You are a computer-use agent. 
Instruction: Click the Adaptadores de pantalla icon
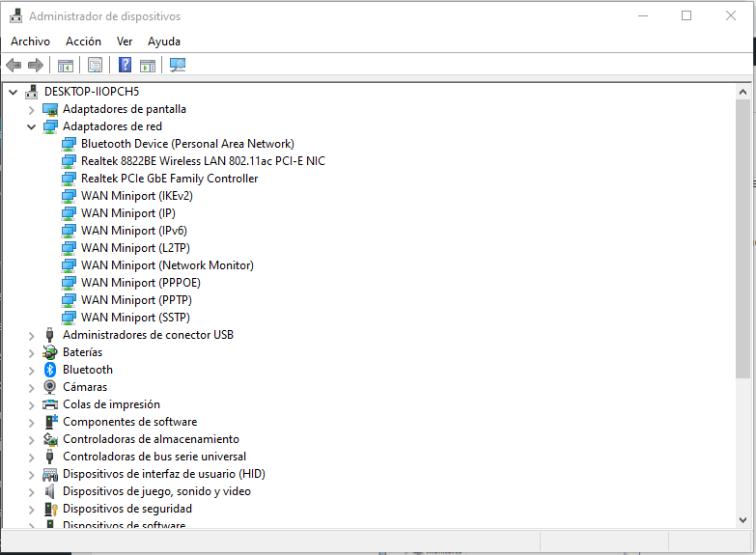coord(50,109)
